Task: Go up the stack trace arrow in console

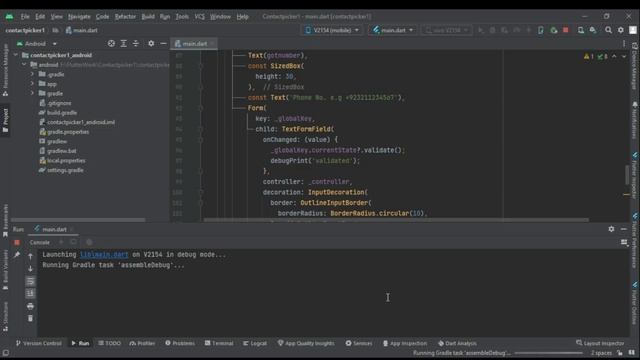Action: click(30, 256)
